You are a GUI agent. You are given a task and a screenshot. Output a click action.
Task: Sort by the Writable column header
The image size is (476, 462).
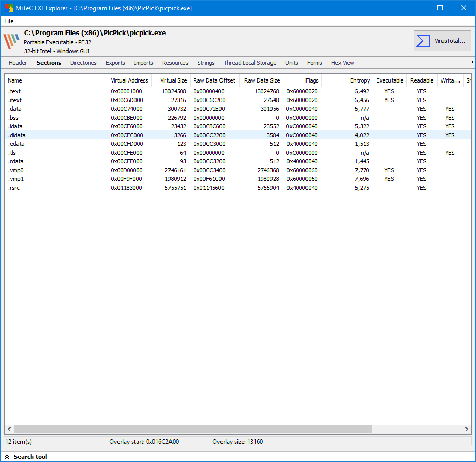coord(450,80)
